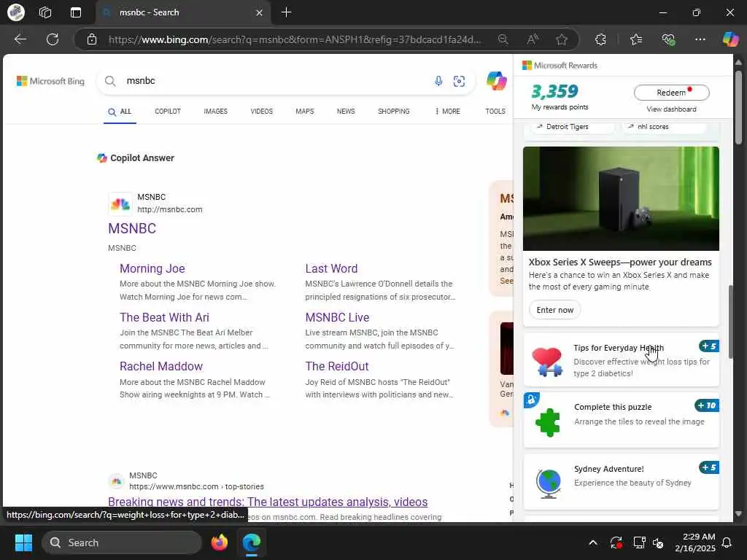
Task: Open the Morning Joe link
Action: pos(152,268)
